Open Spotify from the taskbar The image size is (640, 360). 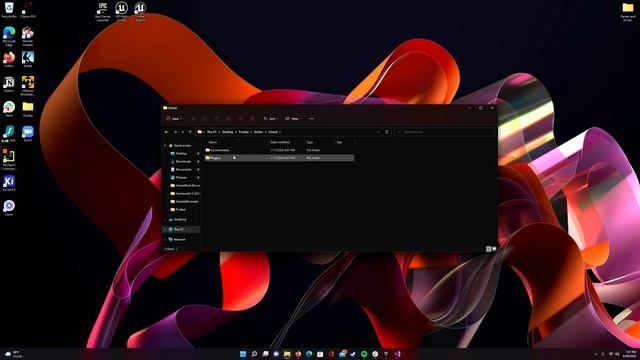(x=364, y=354)
